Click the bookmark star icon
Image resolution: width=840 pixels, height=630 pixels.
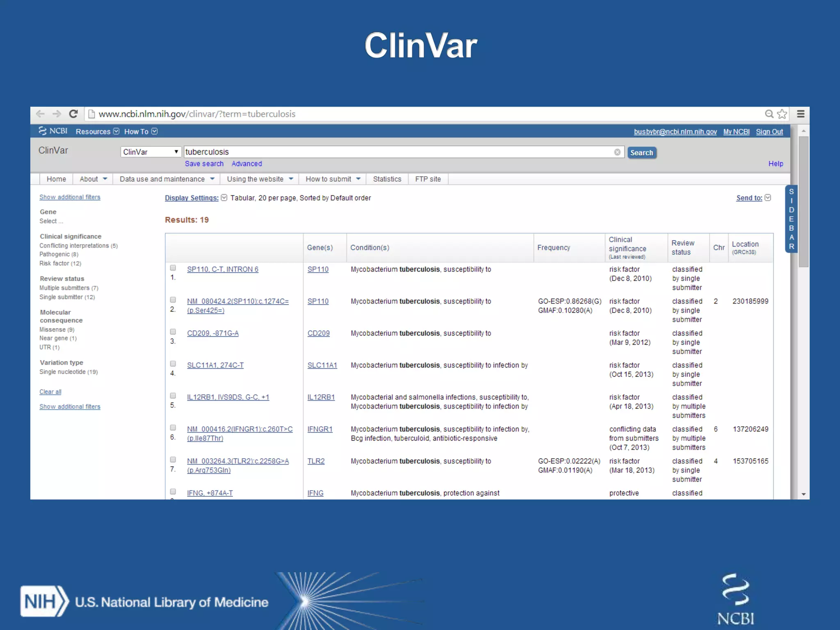(782, 114)
